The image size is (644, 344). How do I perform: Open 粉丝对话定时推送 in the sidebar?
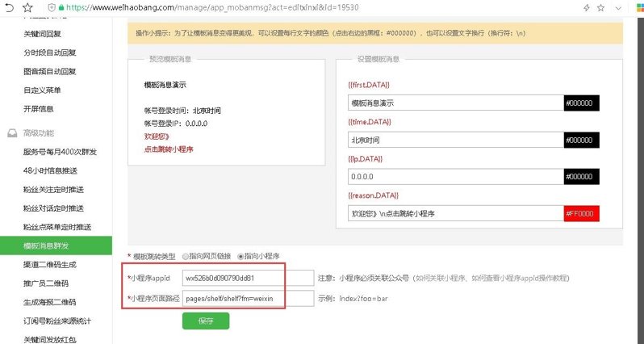point(53,208)
